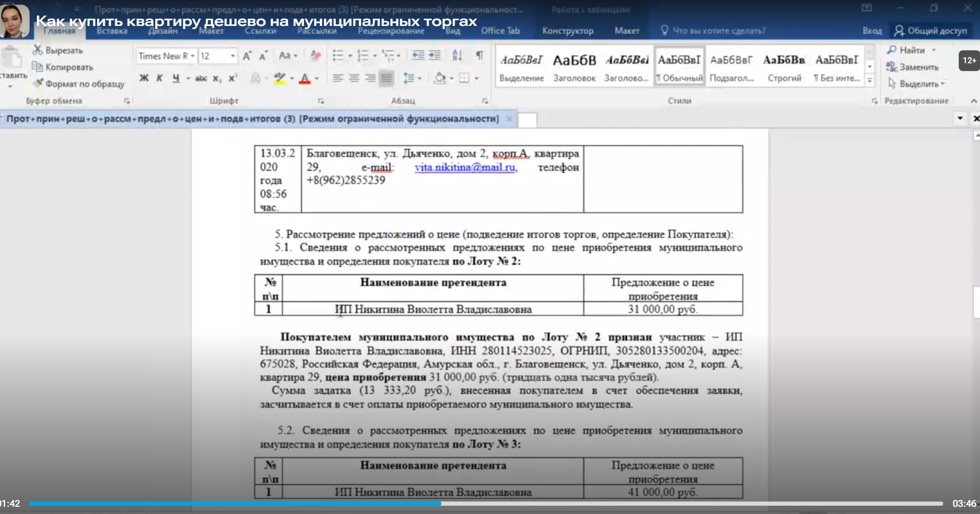Viewport: 980px width, 514px height.
Task: Apply strikethrough abc formatting
Action: pyautogui.click(x=201, y=78)
